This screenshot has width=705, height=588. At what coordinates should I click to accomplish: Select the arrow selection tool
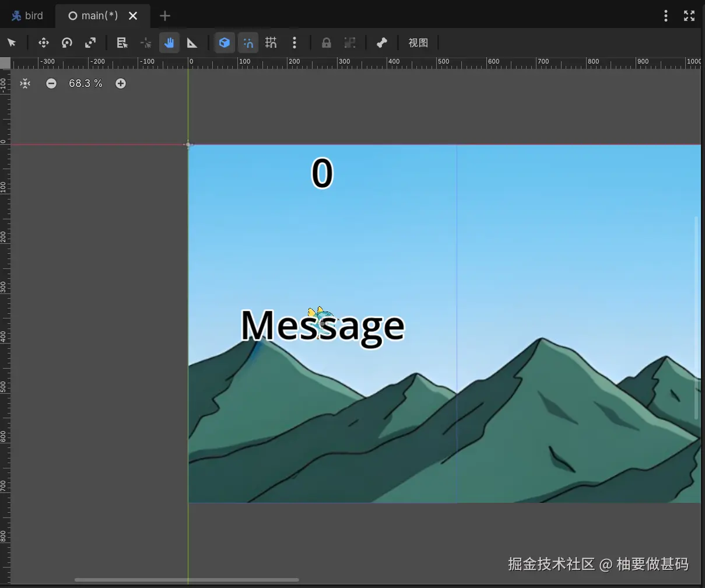[12, 43]
